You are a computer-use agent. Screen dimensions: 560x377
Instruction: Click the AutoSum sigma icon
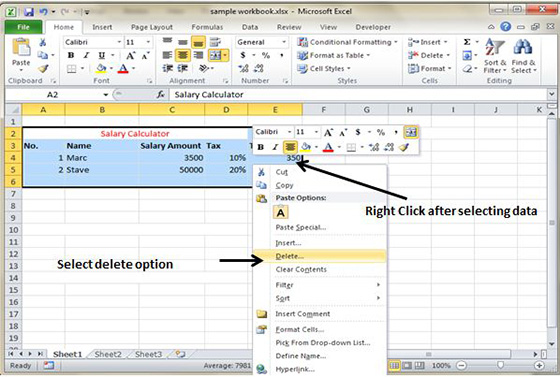(x=467, y=42)
